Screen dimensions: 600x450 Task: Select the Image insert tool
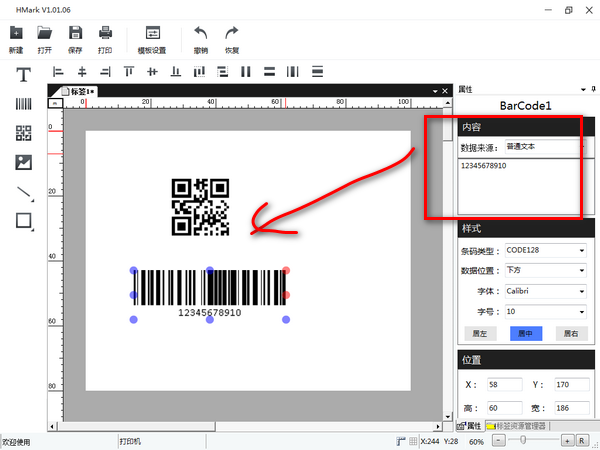point(23,162)
